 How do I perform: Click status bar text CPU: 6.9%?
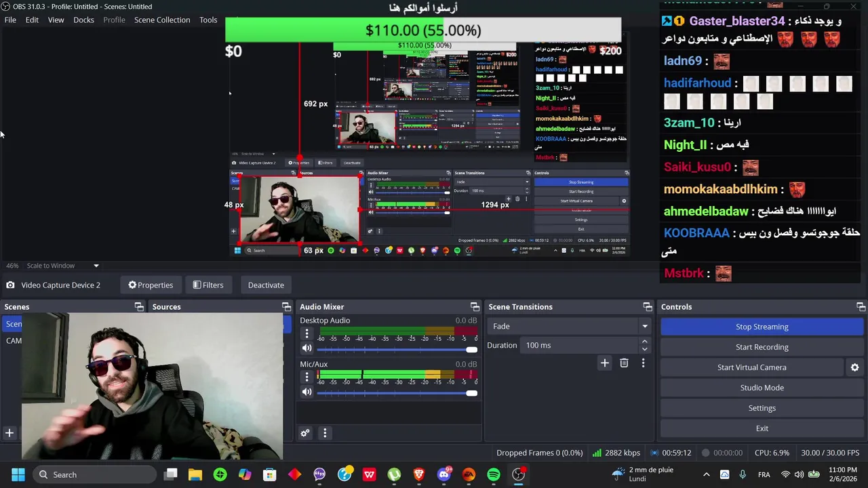tap(772, 453)
